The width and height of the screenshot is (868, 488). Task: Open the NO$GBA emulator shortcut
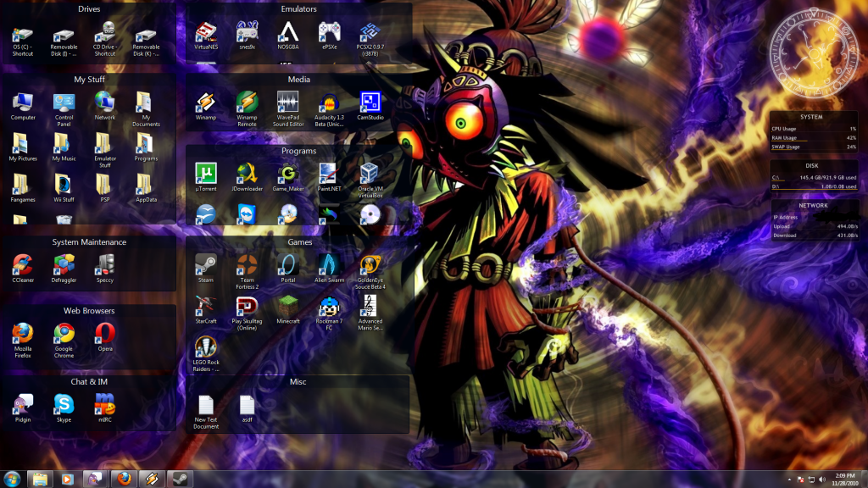(x=288, y=36)
